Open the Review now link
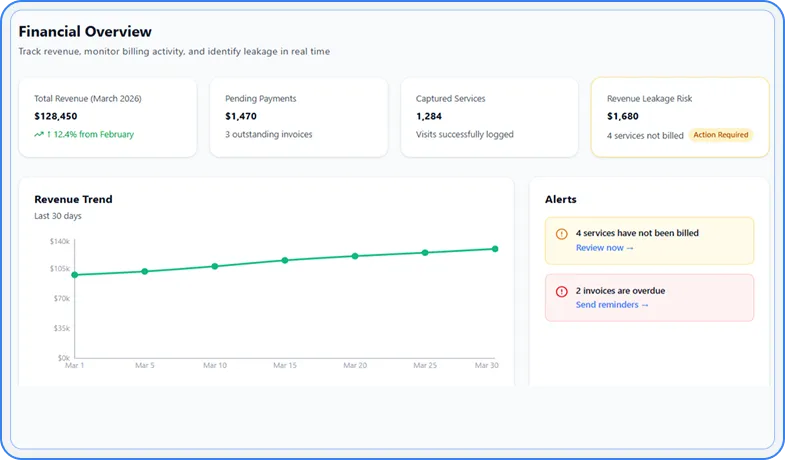Image resolution: width=785 pixels, height=460 pixels. [604, 247]
